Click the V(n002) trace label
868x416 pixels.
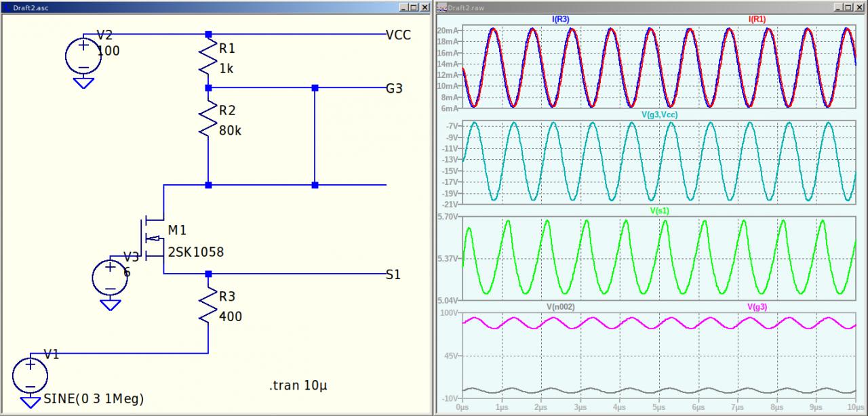coord(561,306)
